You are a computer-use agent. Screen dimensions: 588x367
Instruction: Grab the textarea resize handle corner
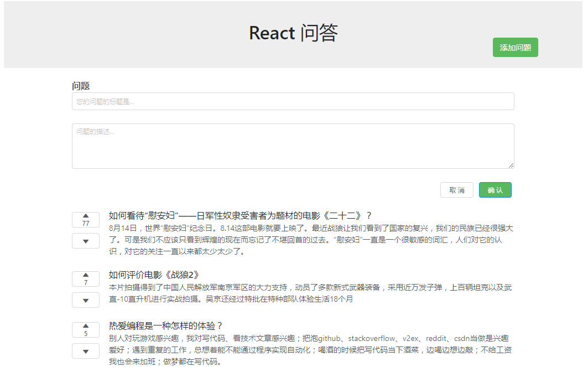click(x=511, y=166)
